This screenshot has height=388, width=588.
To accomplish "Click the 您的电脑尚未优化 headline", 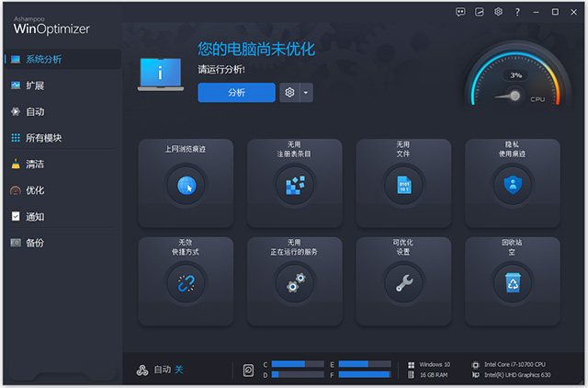I will point(256,49).
